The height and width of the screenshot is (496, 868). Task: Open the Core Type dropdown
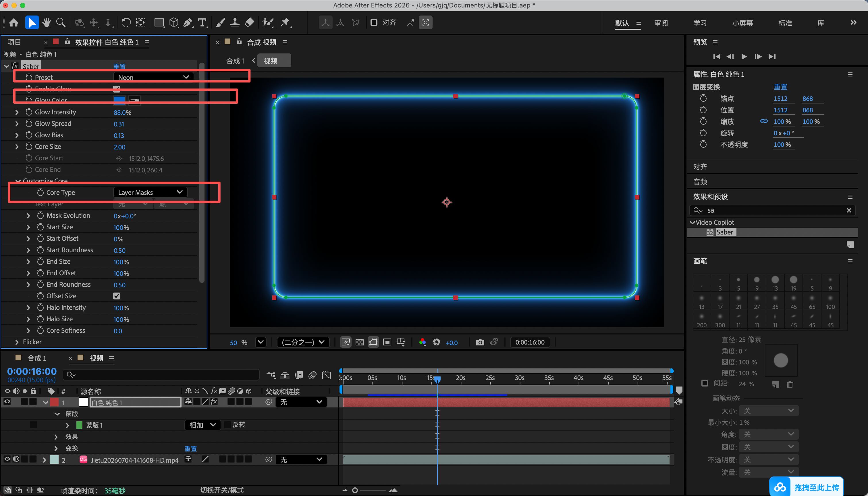(x=150, y=192)
